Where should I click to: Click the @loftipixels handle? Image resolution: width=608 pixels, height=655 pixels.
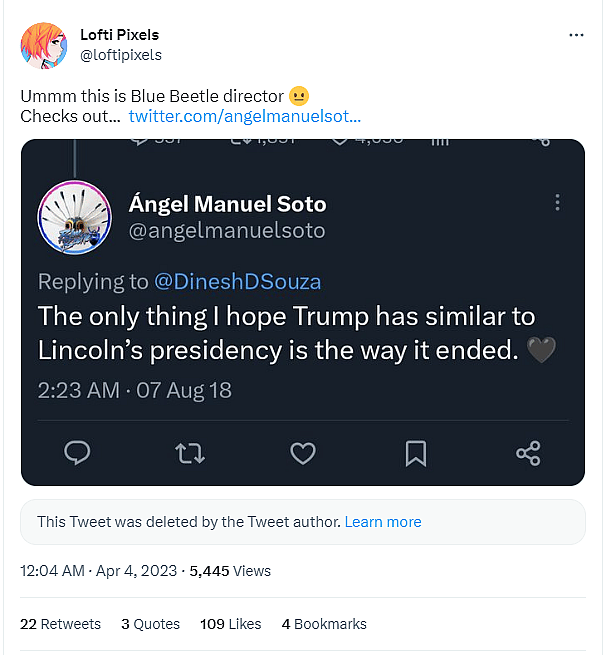point(120,54)
